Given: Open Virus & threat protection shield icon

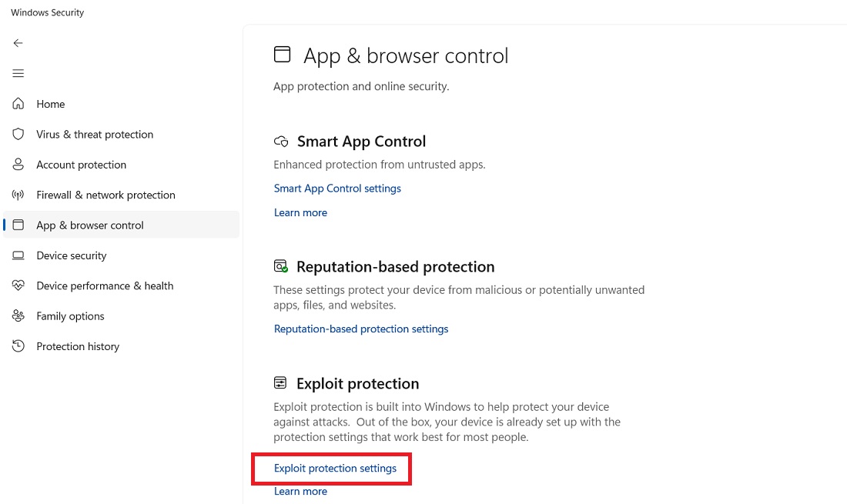Looking at the screenshot, I should [x=18, y=134].
